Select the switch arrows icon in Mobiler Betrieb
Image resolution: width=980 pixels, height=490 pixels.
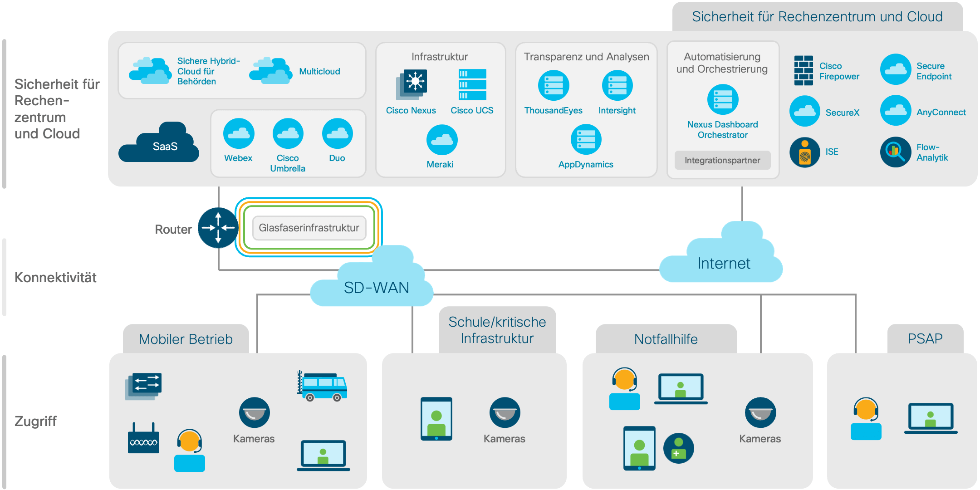click(143, 387)
